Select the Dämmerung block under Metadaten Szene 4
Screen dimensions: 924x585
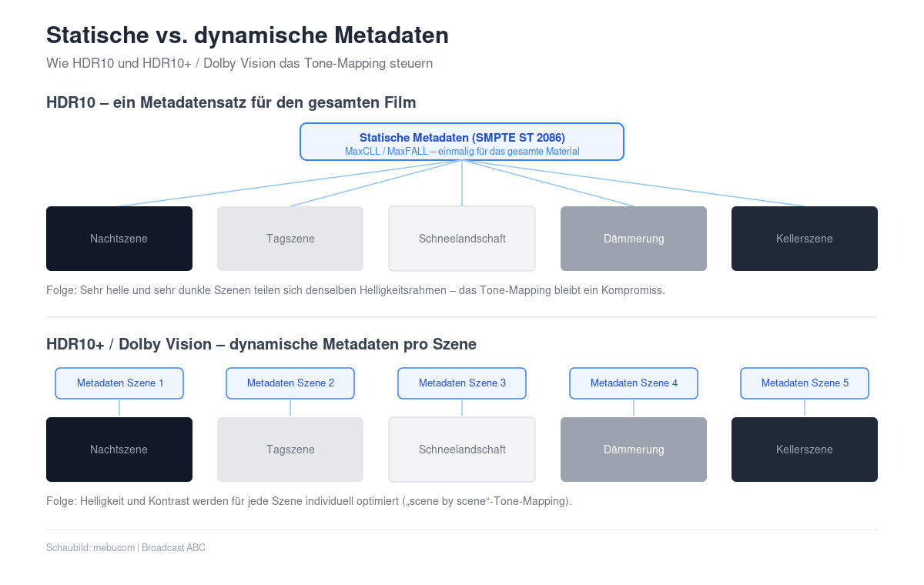tap(634, 450)
